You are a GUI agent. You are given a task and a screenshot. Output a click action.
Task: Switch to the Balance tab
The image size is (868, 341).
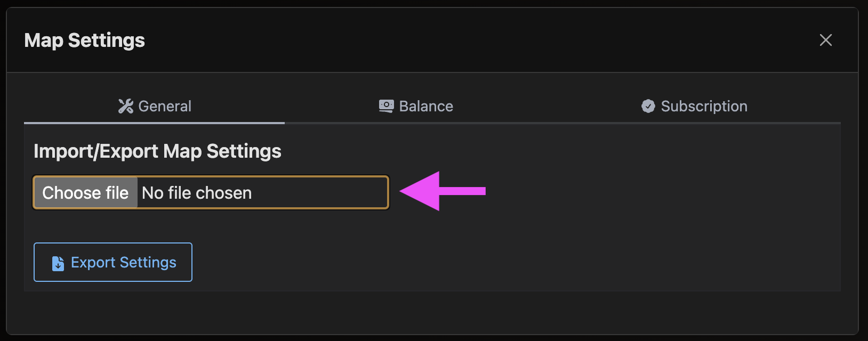[416, 106]
